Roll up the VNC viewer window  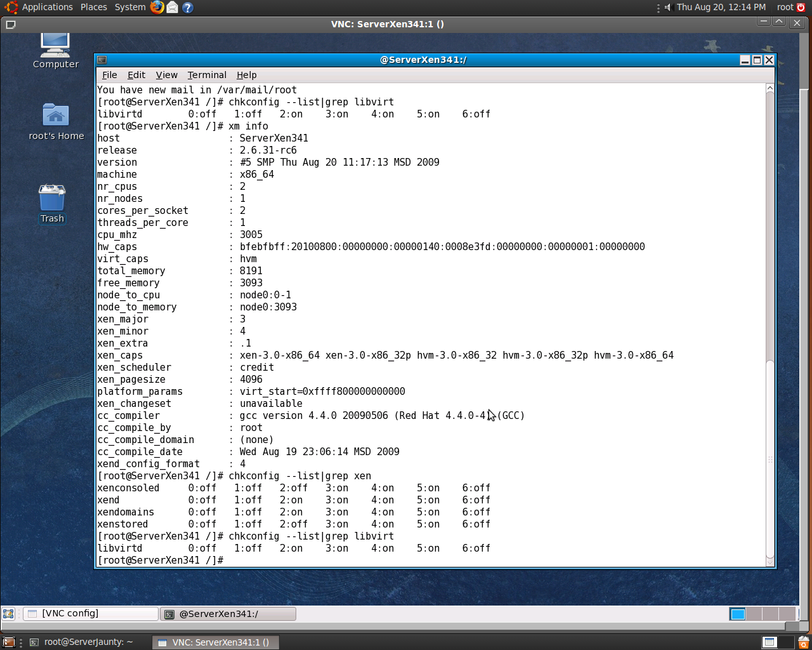point(779,22)
